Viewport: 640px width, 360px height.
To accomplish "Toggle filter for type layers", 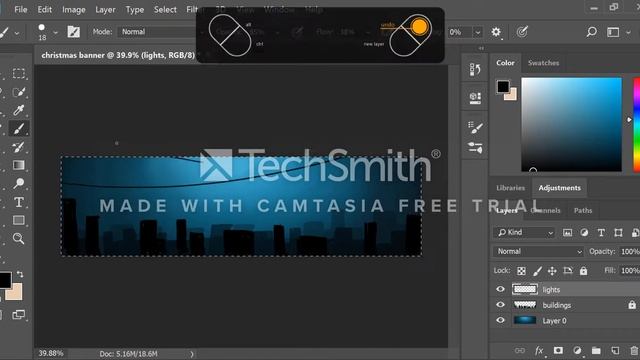I will click(601, 233).
